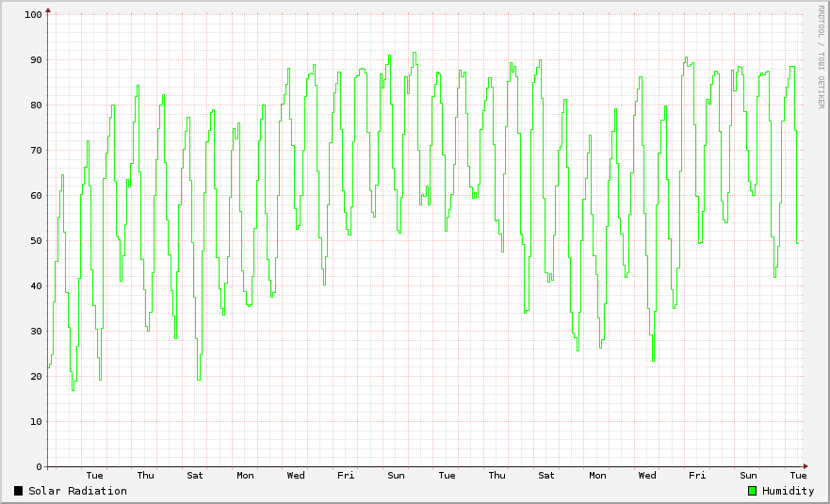The image size is (830, 504).
Task: Click the y-axis value 50
Action: pyautogui.click(x=36, y=241)
